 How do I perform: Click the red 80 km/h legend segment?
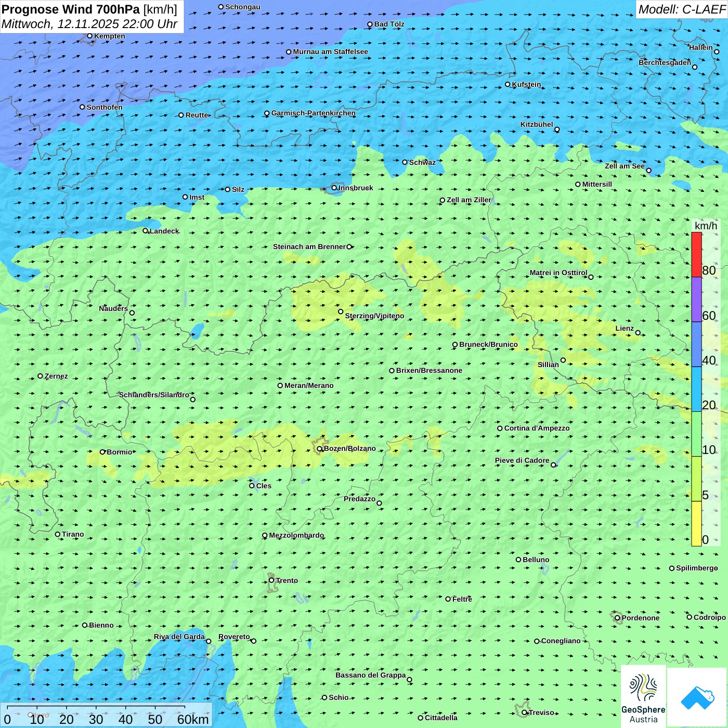pos(696,255)
